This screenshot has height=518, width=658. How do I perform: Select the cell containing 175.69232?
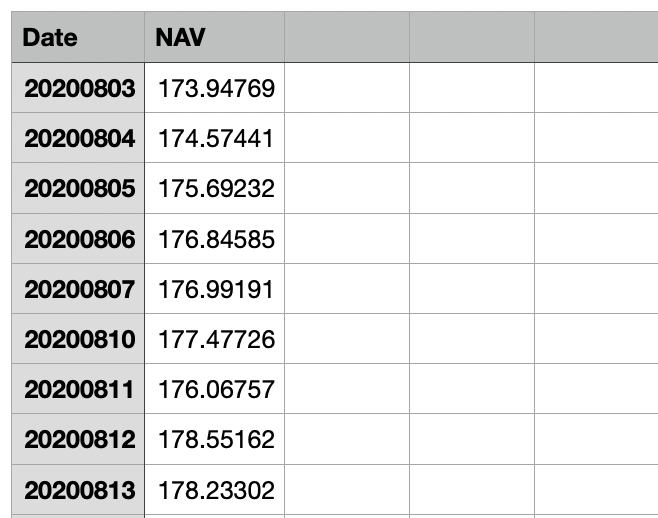[x=214, y=188]
